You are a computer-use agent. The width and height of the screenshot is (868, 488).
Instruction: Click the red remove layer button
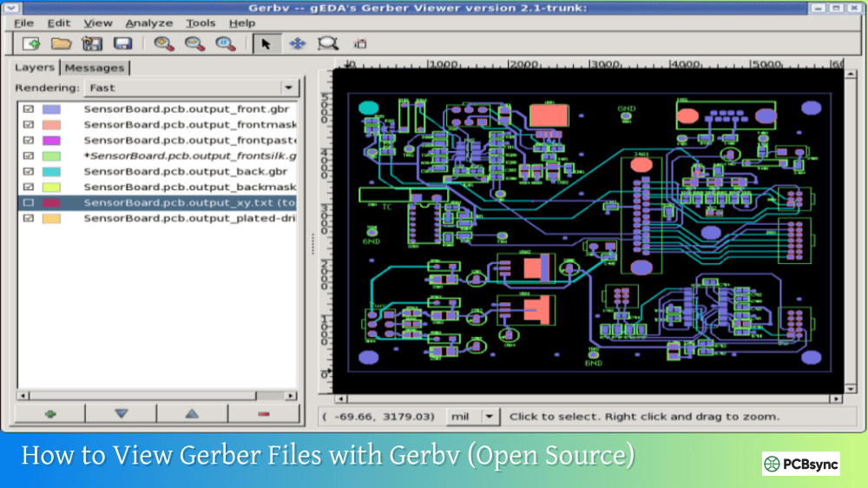point(264,414)
